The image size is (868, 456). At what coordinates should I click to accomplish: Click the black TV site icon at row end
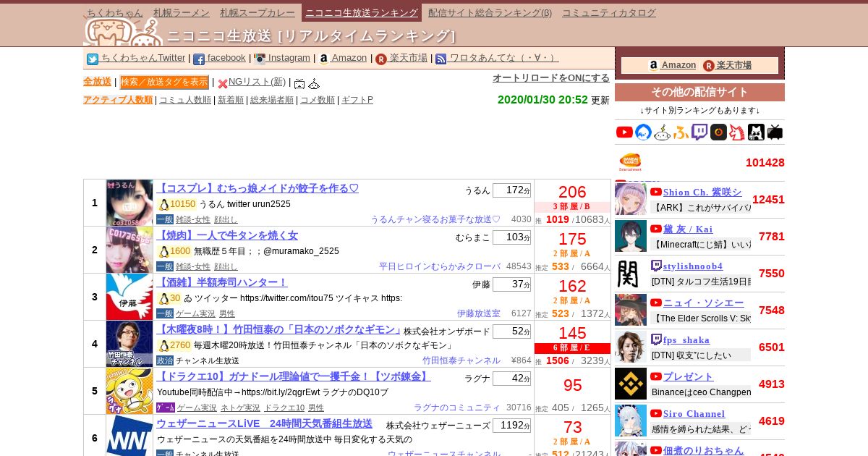(775, 132)
